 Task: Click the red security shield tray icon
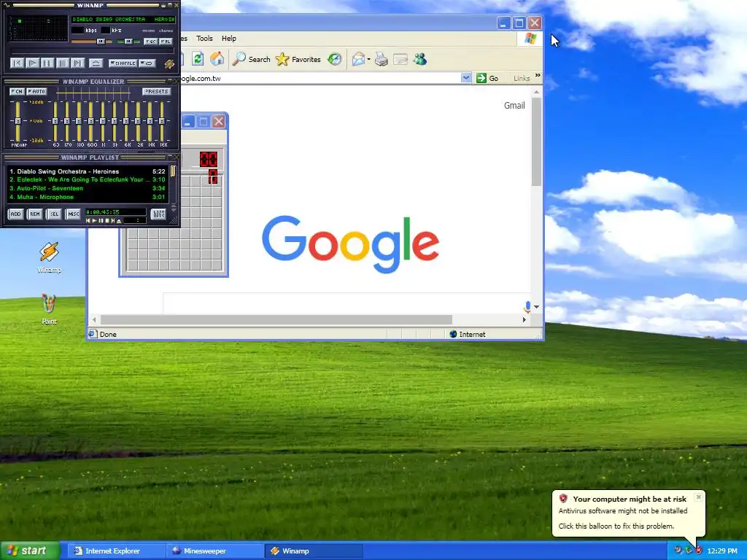pos(699,551)
